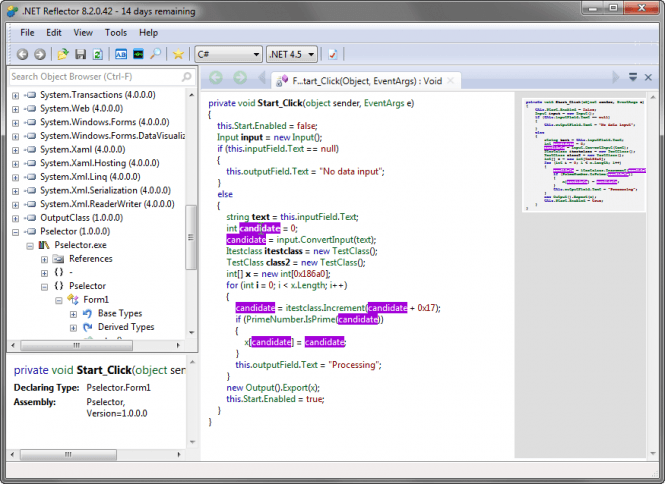Click Pselector.Form1 declaring type link
Screen dimensions: 665x484
coord(118,388)
